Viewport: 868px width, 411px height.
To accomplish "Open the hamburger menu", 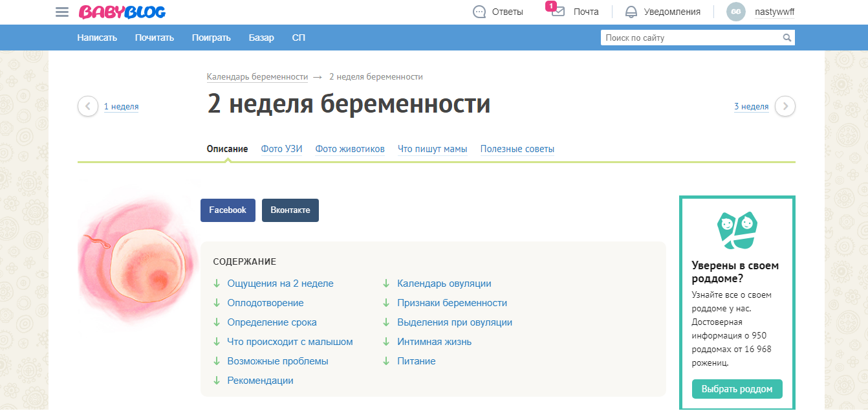I will pyautogui.click(x=61, y=11).
